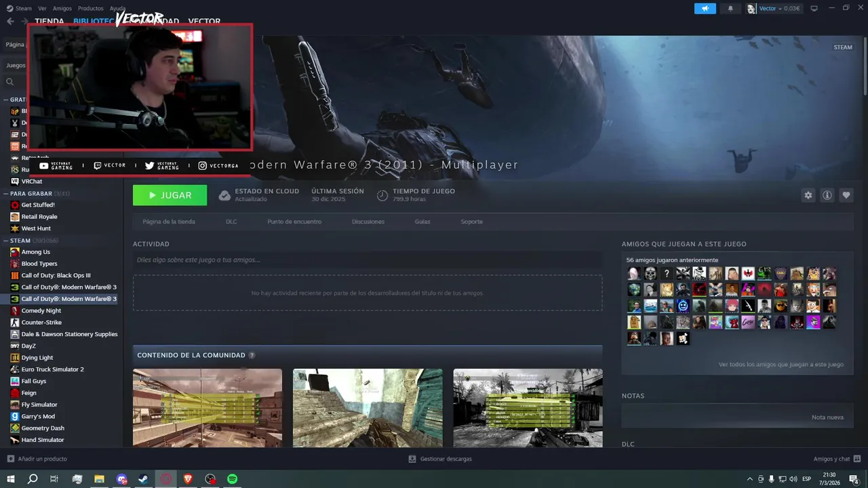Click the Dying Light game icon
This screenshot has height=488, width=868.
tap(15, 357)
